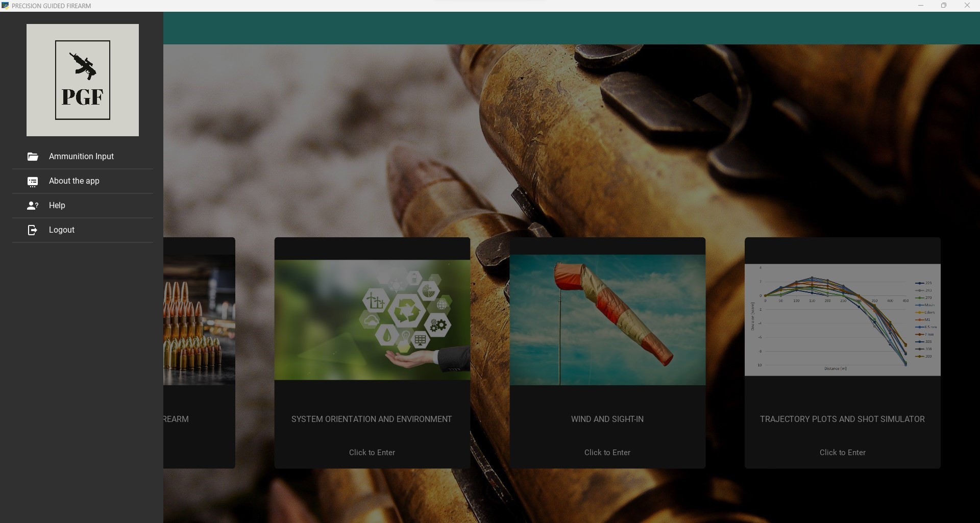Click the bullets image on partial card
The width and height of the screenshot is (980, 523).
(199, 320)
